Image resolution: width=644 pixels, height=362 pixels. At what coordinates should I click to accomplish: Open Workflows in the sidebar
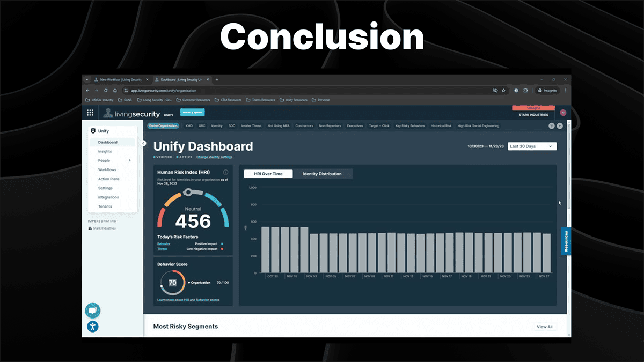(x=107, y=169)
